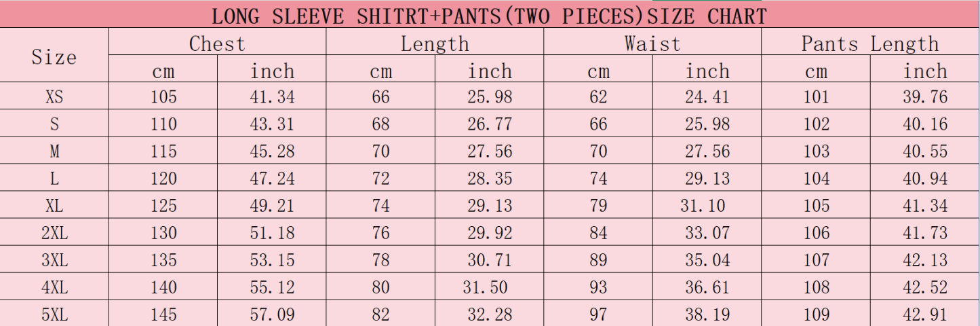Select the pants inch value 39.76
Image resolution: width=980 pixels, height=326 pixels.
click(x=925, y=96)
